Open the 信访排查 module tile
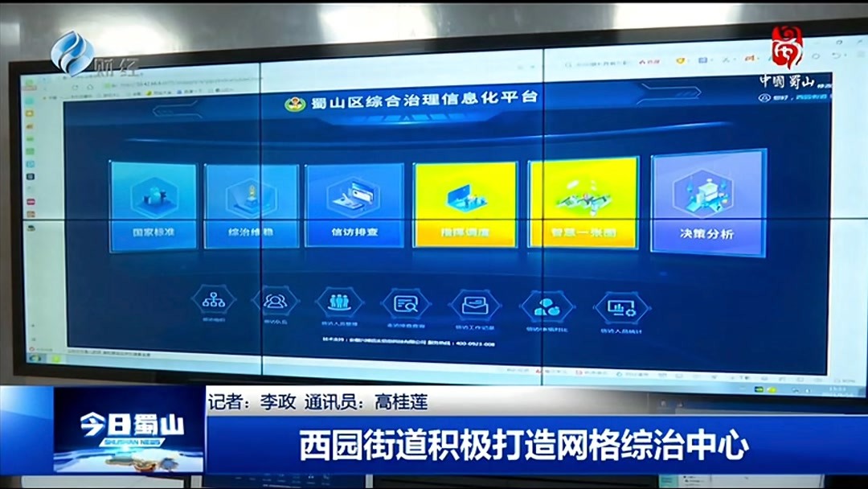 [355, 201]
